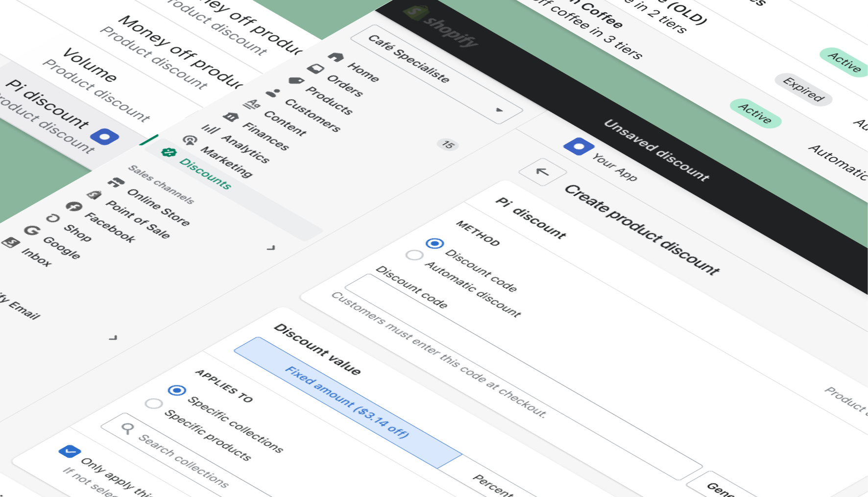Open Google sales channel
Image resolution: width=868 pixels, height=497 pixels.
[x=62, y=247]
